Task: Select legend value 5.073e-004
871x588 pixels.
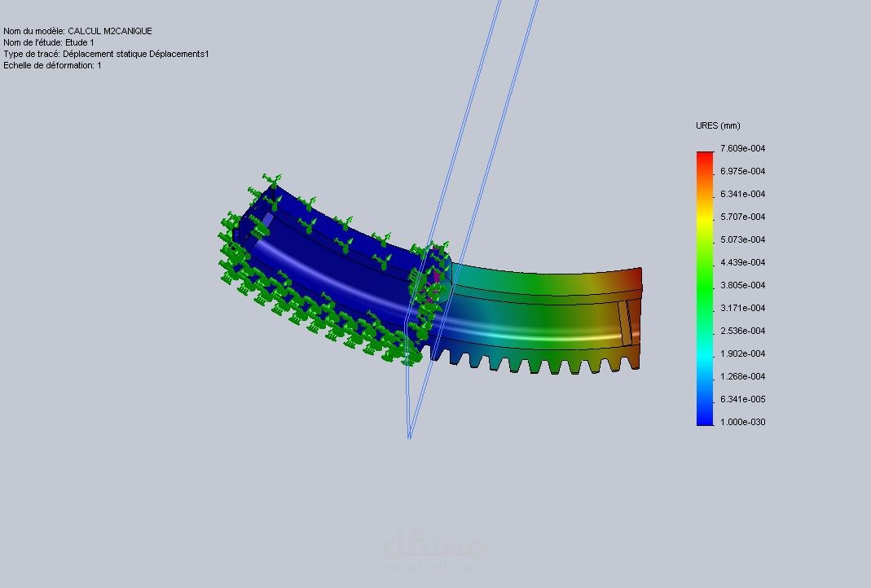Action: pos(743,239)
